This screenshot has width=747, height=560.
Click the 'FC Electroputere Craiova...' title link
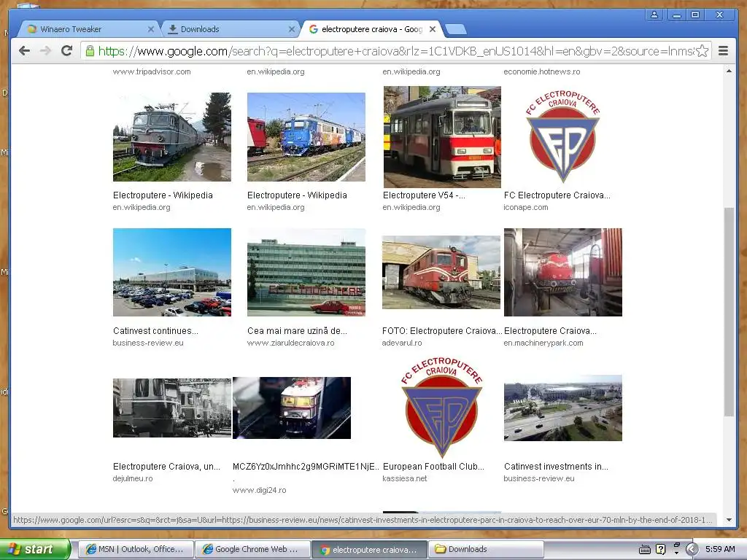tap(557, 195)
